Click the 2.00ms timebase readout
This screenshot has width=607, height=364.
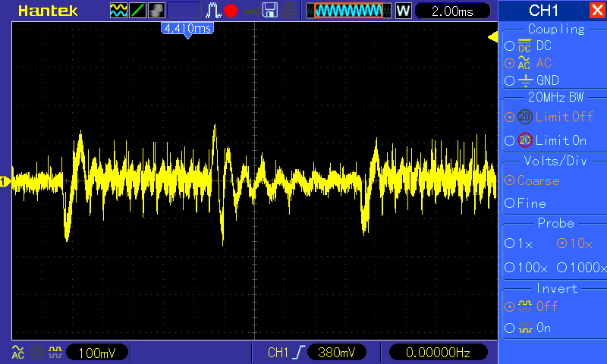[452, 11]
